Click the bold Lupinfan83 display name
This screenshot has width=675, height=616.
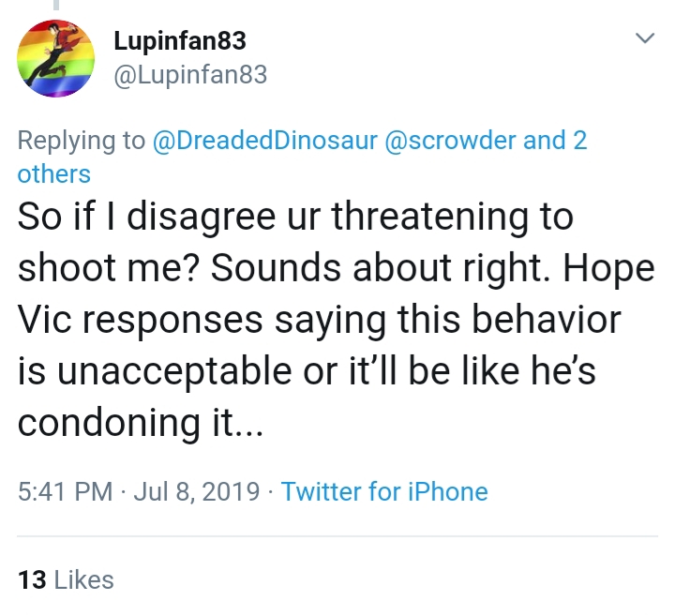[x=180, y=42]
